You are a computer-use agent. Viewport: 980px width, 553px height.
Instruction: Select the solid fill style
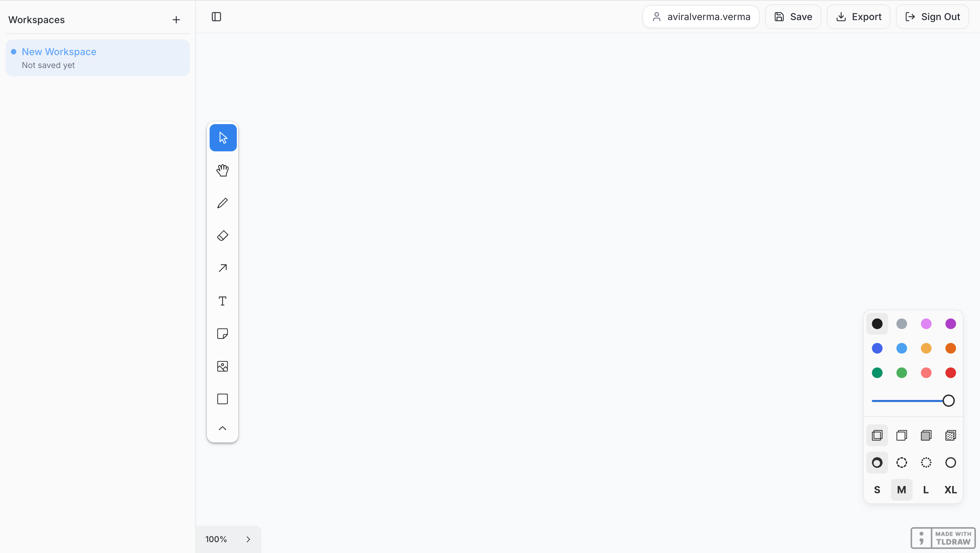(x=926, y=435)
